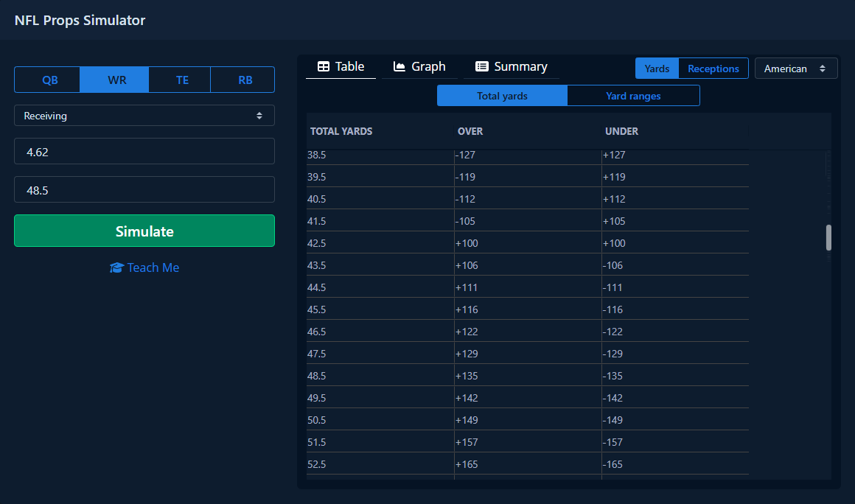Select the QB position toggle
The height and width of the screenshot is (504, 855).
point(49,80)
